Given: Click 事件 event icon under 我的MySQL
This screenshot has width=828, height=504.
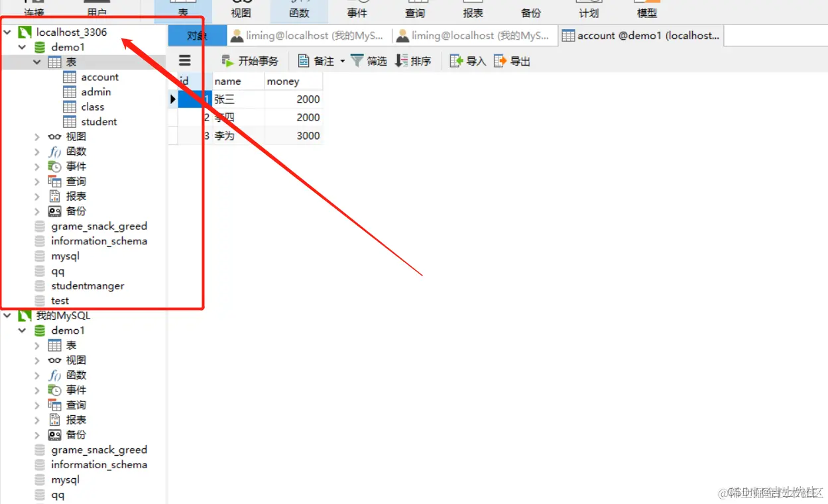Looking at the screenshot, I should pos(55,390).
